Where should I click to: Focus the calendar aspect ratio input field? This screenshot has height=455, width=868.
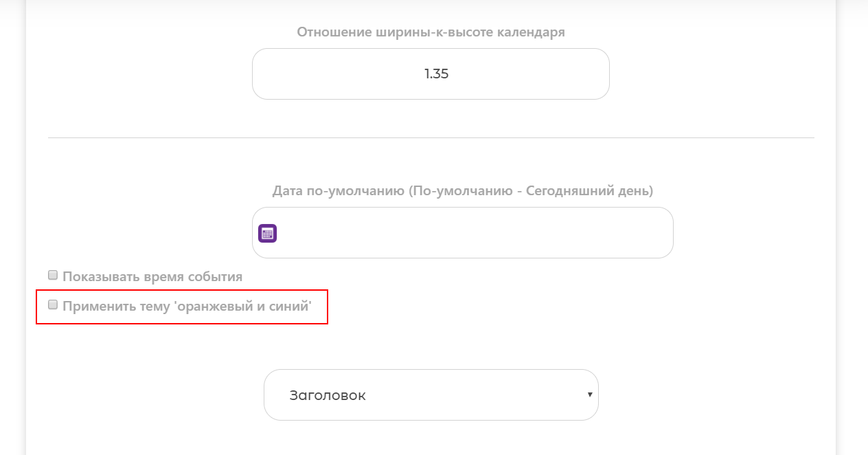pos(431,74)
